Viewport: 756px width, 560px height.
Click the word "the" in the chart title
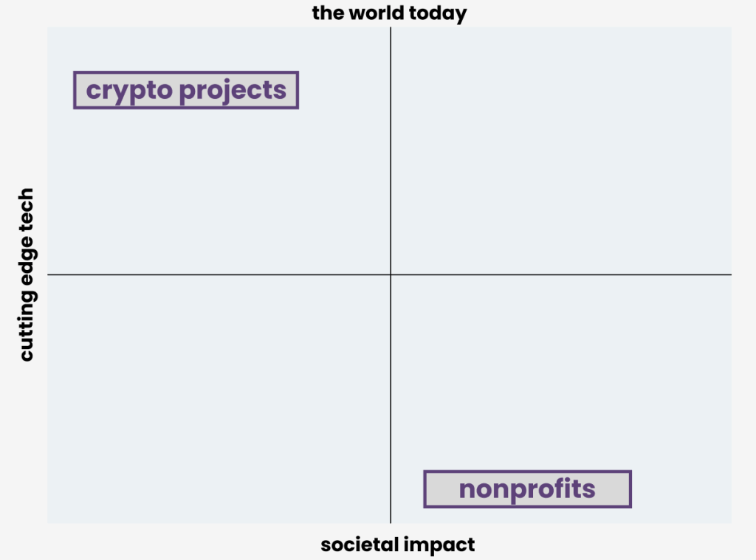(x=329, y=13)
